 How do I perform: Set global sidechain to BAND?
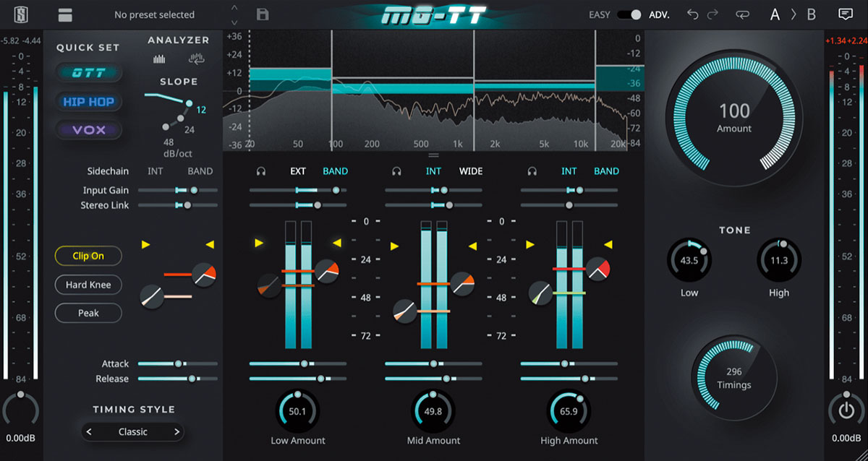click(200, 171)
